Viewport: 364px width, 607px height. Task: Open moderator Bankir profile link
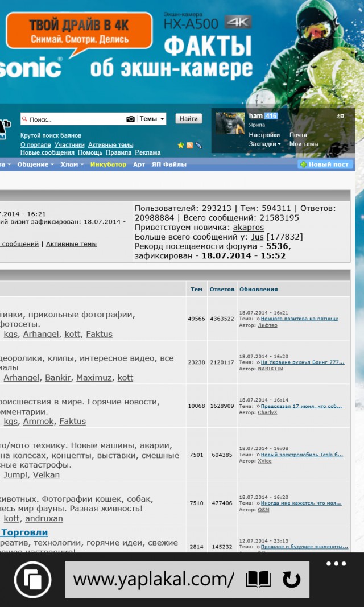(x=57, y=377)
